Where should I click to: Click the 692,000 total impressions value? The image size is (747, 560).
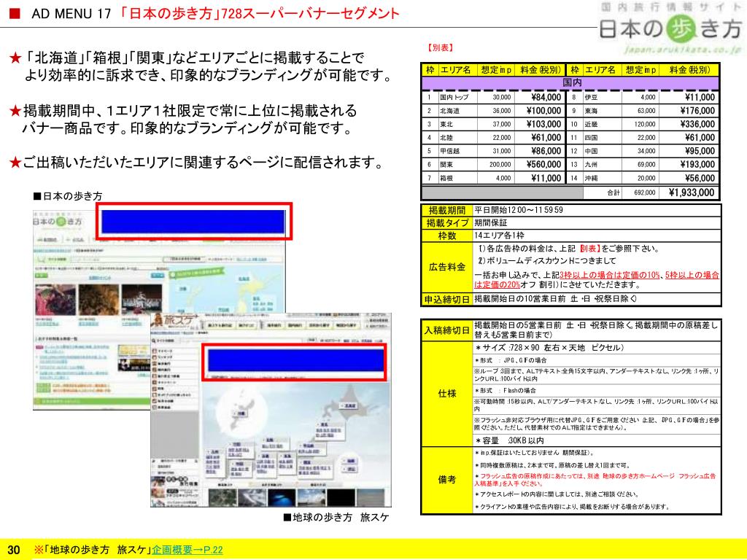645,192
